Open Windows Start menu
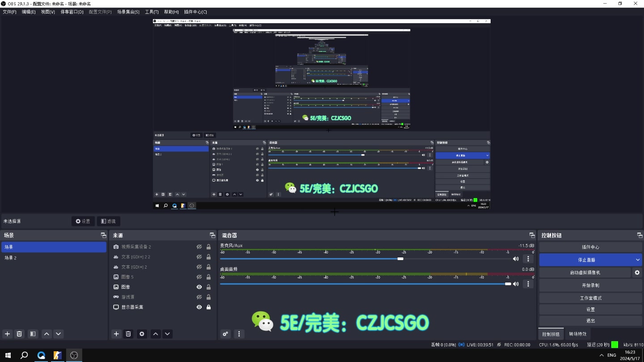 click(8, 355)
